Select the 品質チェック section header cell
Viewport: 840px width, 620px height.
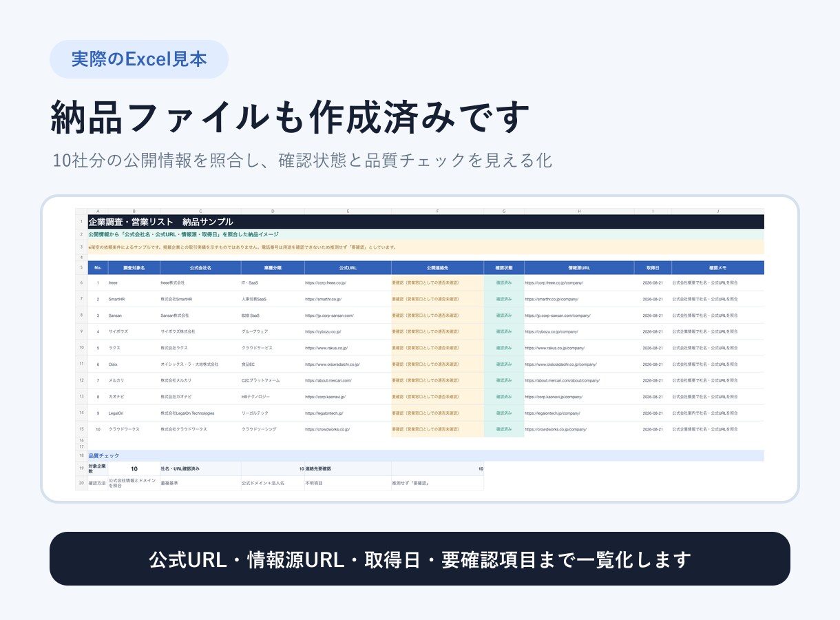click(x=426, y=455)
